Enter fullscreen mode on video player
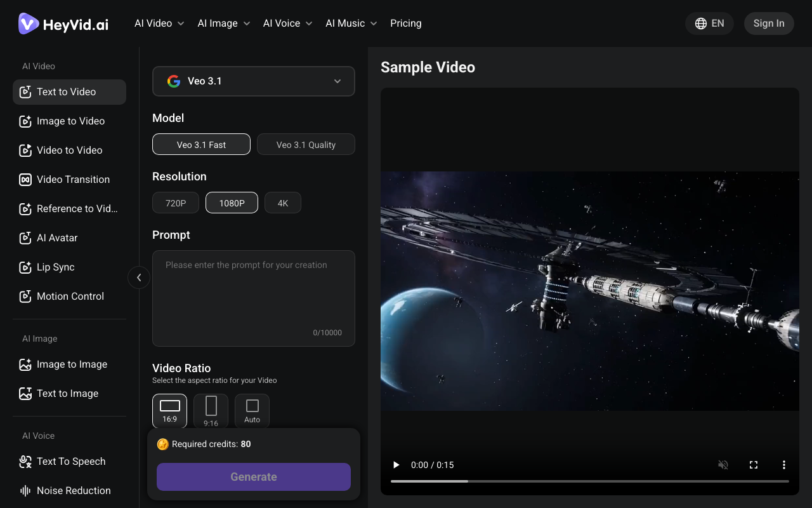This screenshot has width=812, height=508. [754, 465]
